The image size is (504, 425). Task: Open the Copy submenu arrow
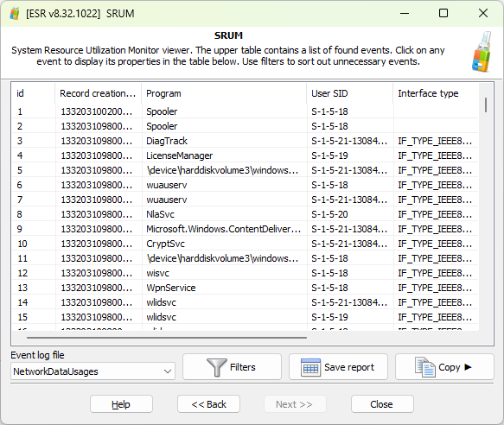pos(468,367)
